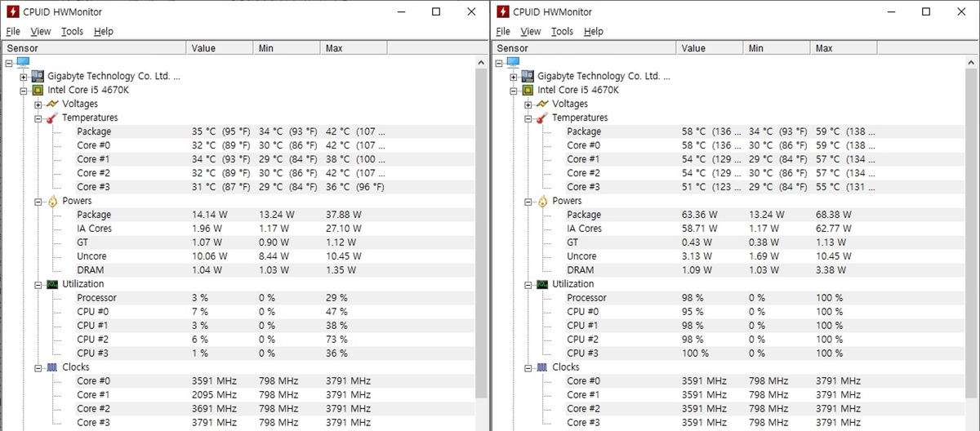Click the Powers flame icon in left window
This screenshot has height=431, width=980.
(51, 201)
